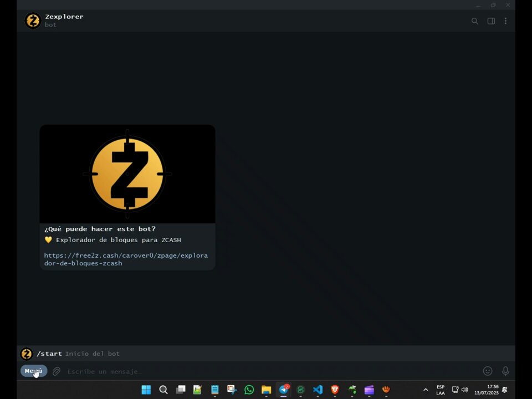Start voice message with microphone icon
Image resolution: width=532 pixels, height=399 pixels.
coord(505,371)
